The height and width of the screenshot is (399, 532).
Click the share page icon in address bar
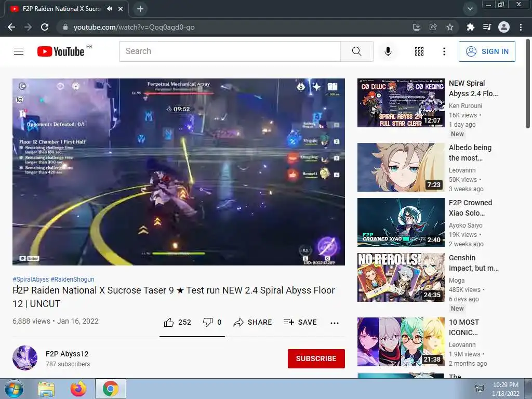point(433,27)
